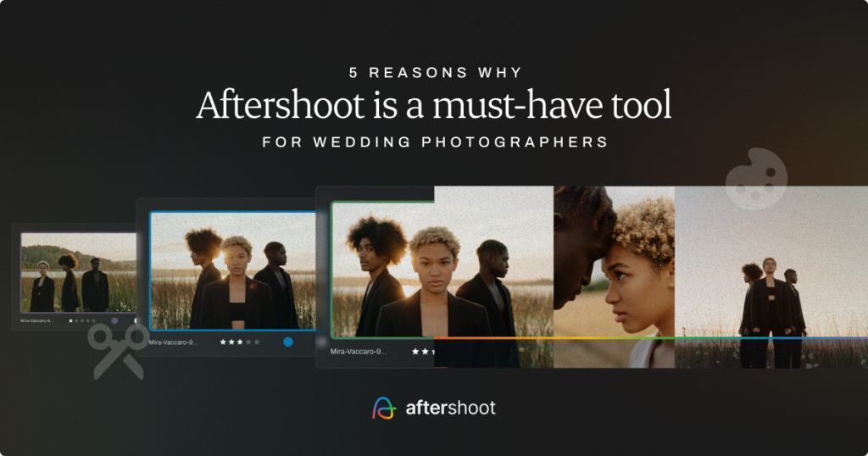Click the purple color label dot
Viewport: 868px width, 456px height.
(114, 321)
